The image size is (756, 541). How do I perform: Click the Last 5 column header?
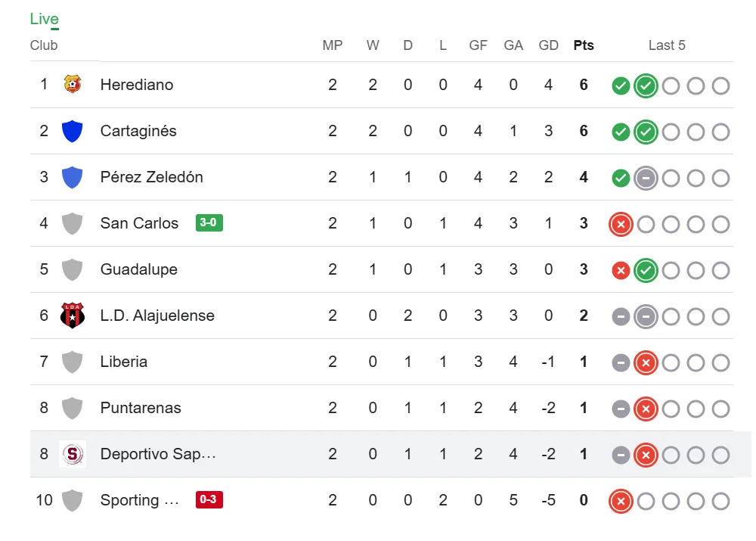667,45
